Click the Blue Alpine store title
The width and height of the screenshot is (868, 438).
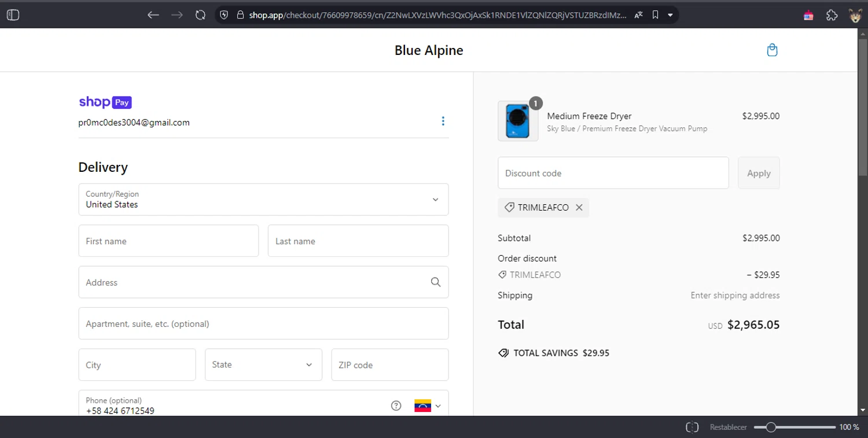[x=429, y=50]
